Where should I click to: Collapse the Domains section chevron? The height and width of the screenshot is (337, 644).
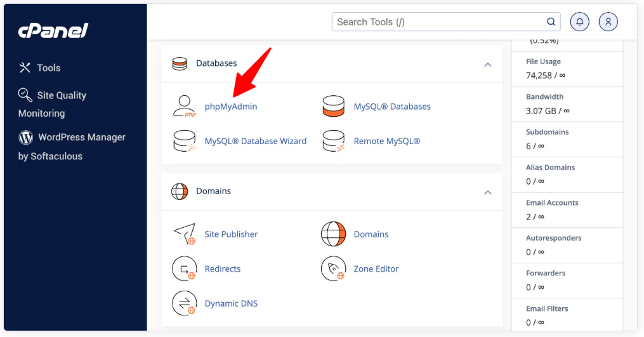(x=487, y=192)
